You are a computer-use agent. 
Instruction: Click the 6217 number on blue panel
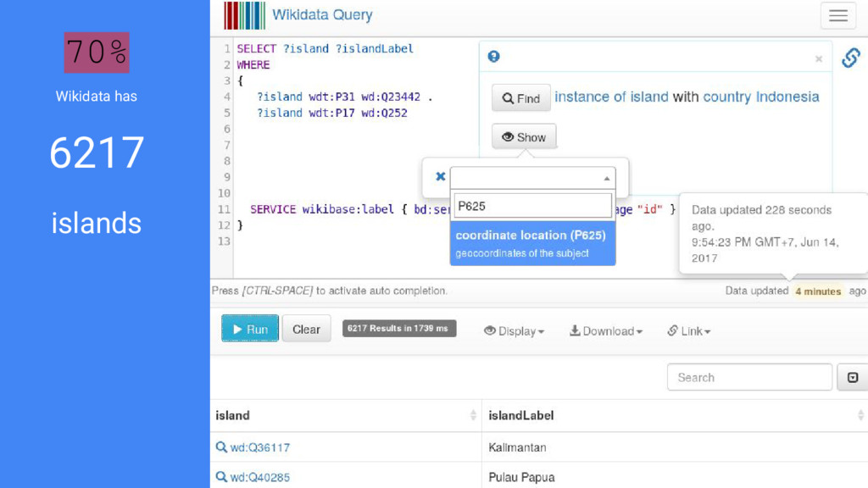tap(97, 152)
